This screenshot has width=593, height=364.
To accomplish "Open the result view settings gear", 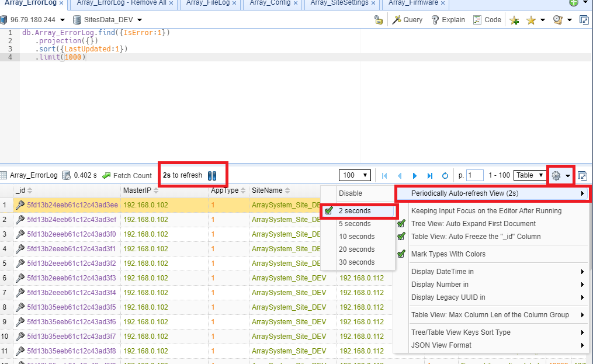I will (x=556, y=175).
